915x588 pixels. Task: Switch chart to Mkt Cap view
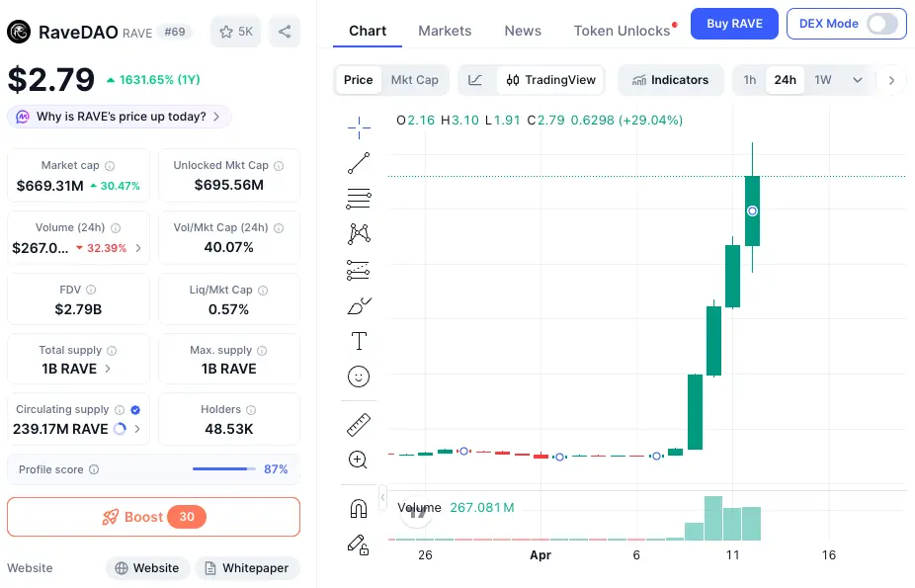click(414, 80)
